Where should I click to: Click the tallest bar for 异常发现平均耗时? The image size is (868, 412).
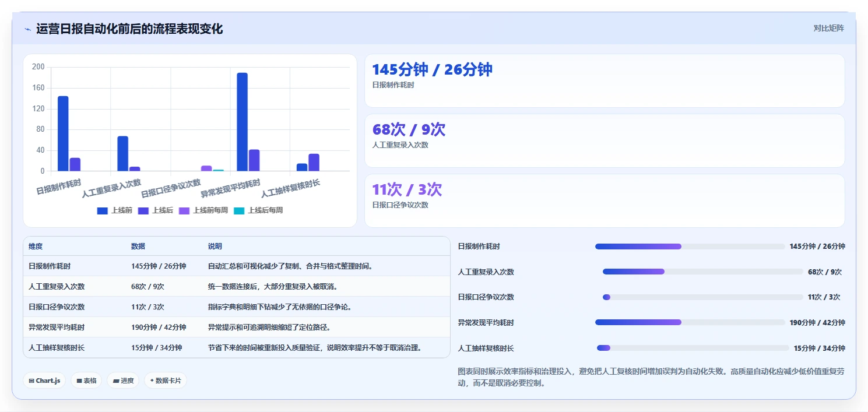pos(242,122)
